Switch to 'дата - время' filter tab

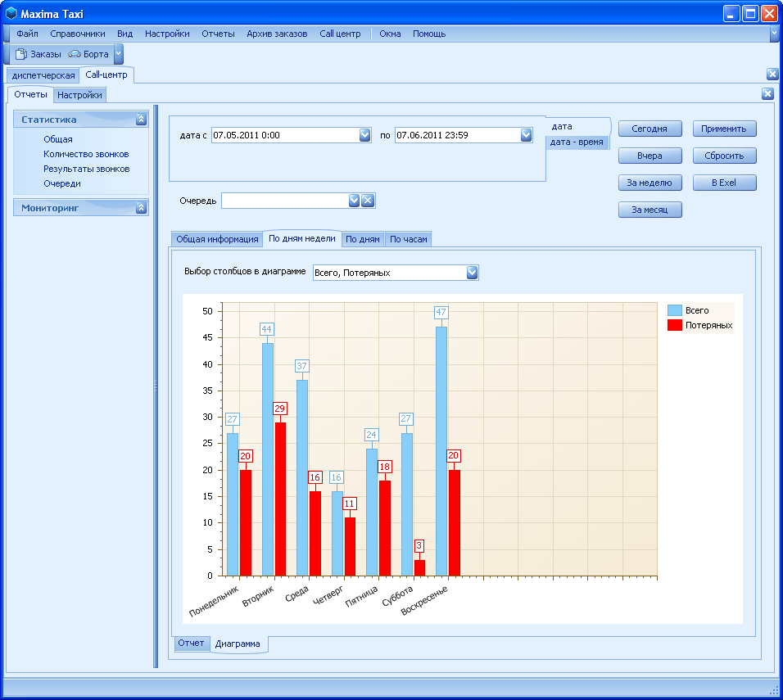pyautogui.click(x=577, y=142)
